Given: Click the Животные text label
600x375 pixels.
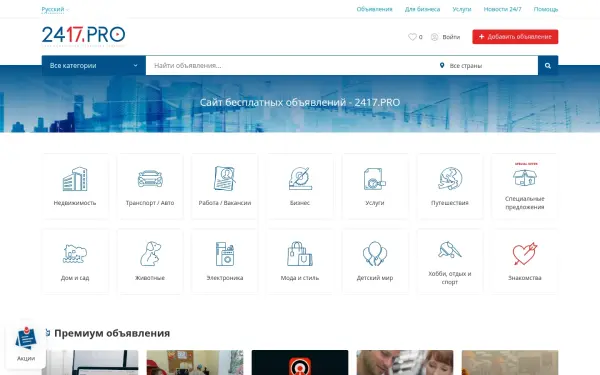Looking at the screenshot, I should point(150,278).
